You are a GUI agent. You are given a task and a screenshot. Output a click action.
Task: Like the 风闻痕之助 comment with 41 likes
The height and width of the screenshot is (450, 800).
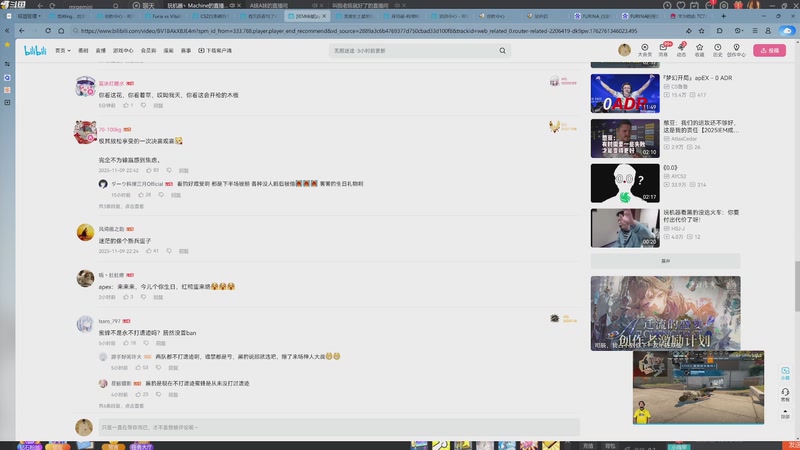click(x=153, y=251)
